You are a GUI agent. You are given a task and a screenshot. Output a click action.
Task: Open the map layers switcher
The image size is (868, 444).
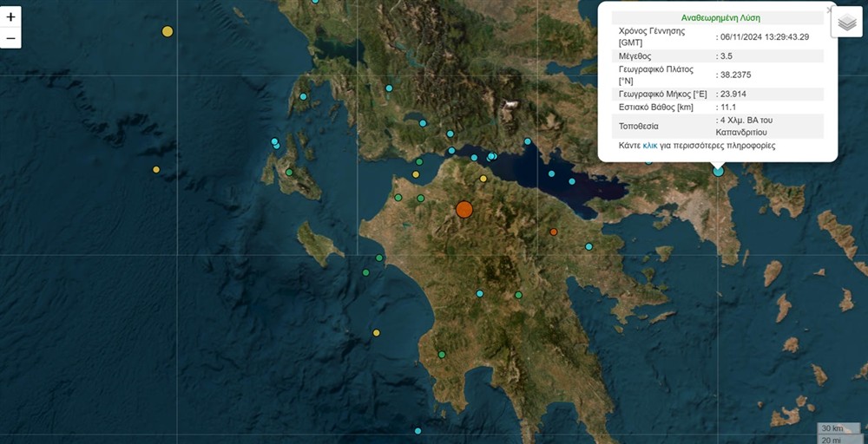846,23
